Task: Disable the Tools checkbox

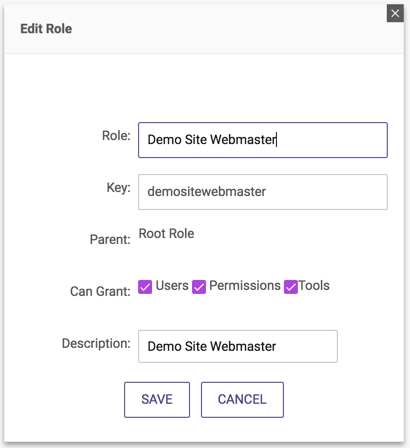Action: tap(291, 287)
